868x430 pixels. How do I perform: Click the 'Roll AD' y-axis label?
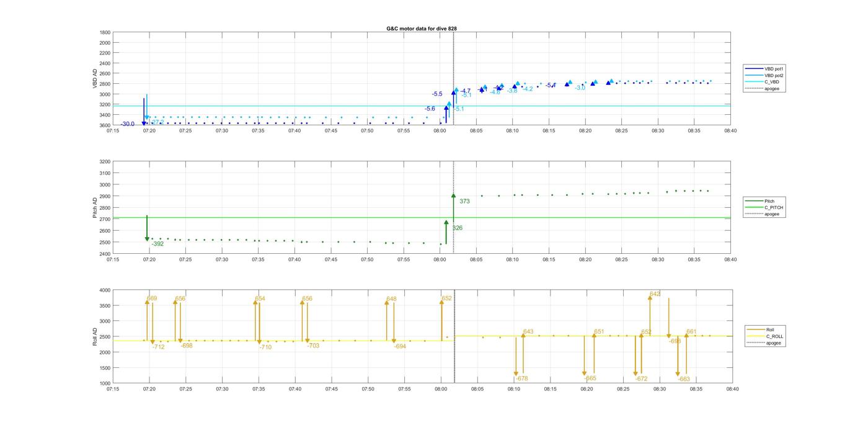coord(95,336)
